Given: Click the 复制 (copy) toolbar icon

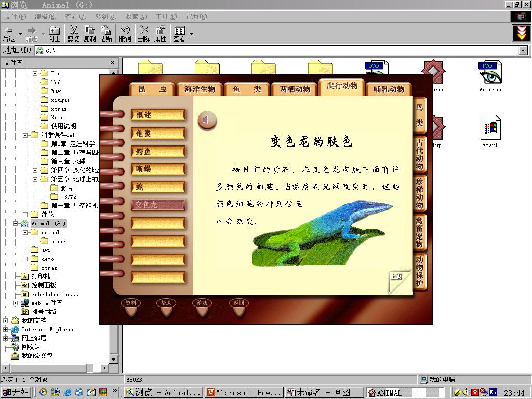Looking at the screenshot, I should coord(89,34).
